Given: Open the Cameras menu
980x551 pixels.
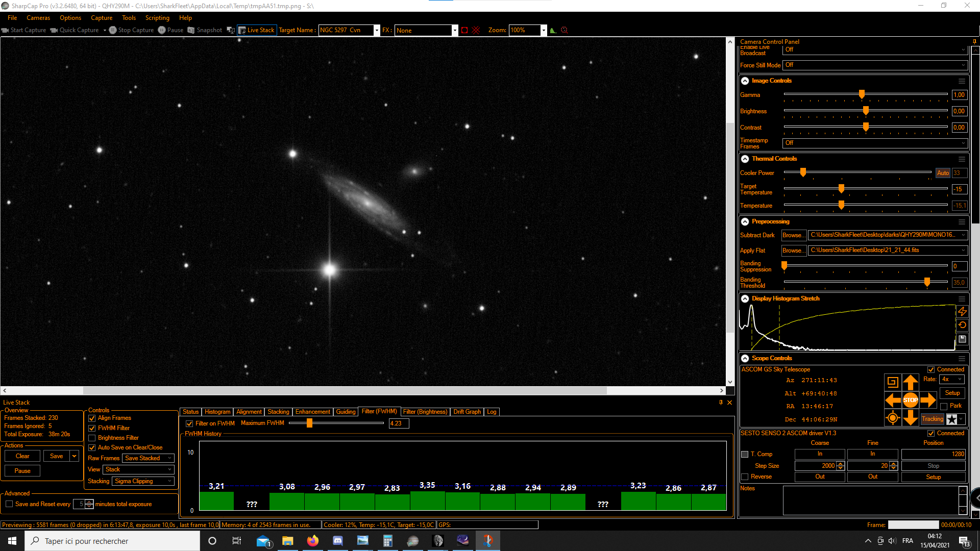Looking at the screenshot, I should pos(38,18).
